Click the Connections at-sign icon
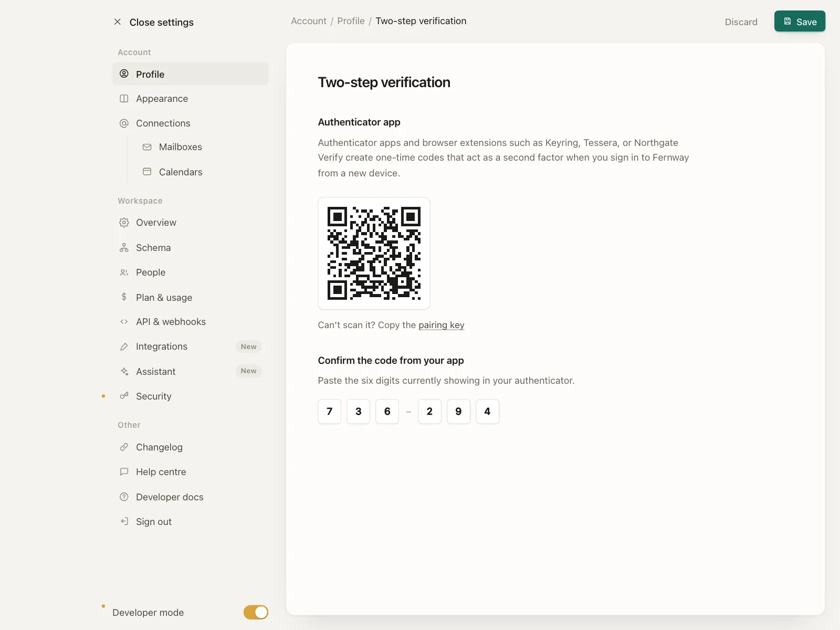Image resolution: width=840 pixels, height=630 pixels. [x=124, y=123]
